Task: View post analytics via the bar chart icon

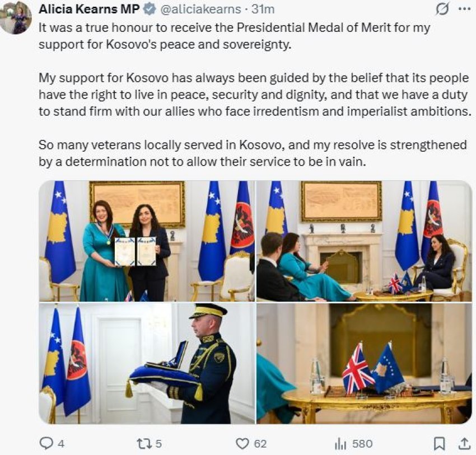Action: pos(340,444)
